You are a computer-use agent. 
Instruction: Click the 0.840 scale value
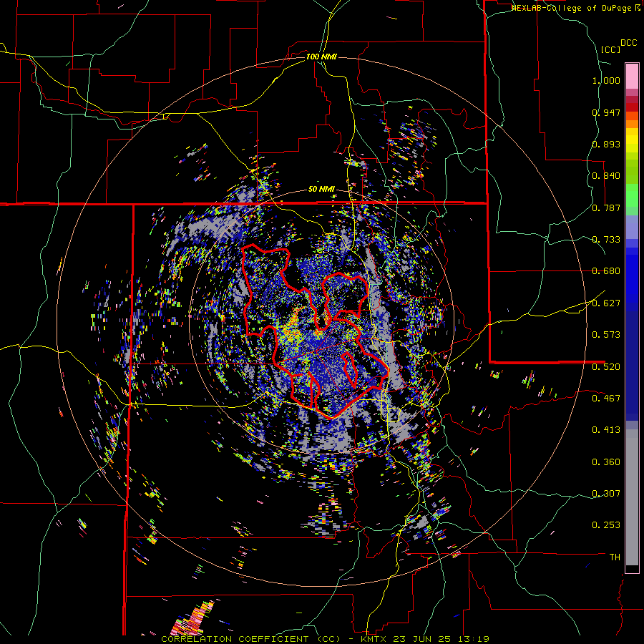[606, 176]
